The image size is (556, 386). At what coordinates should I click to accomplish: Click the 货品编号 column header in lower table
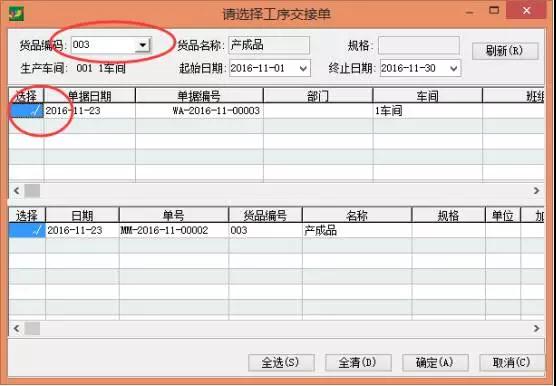pos(265,215)
